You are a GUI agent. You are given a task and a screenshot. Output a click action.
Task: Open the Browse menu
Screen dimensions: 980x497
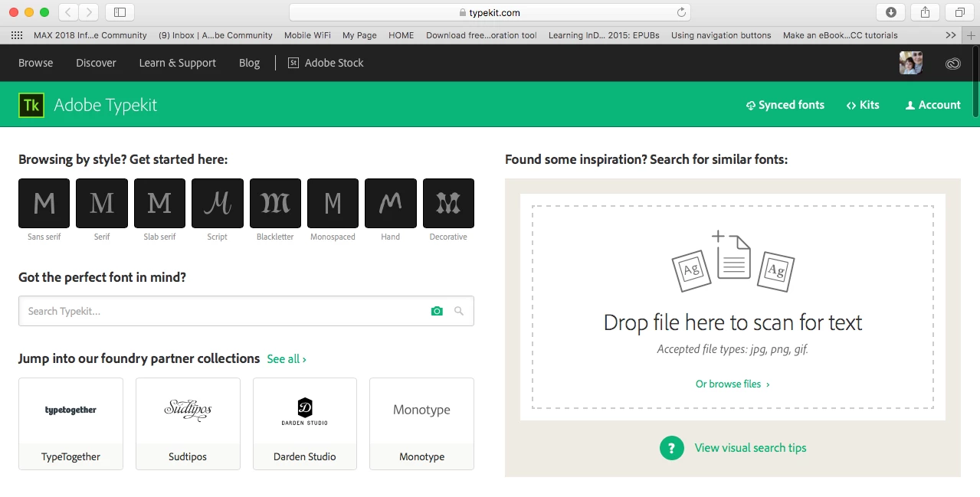[x=36, y=63]
